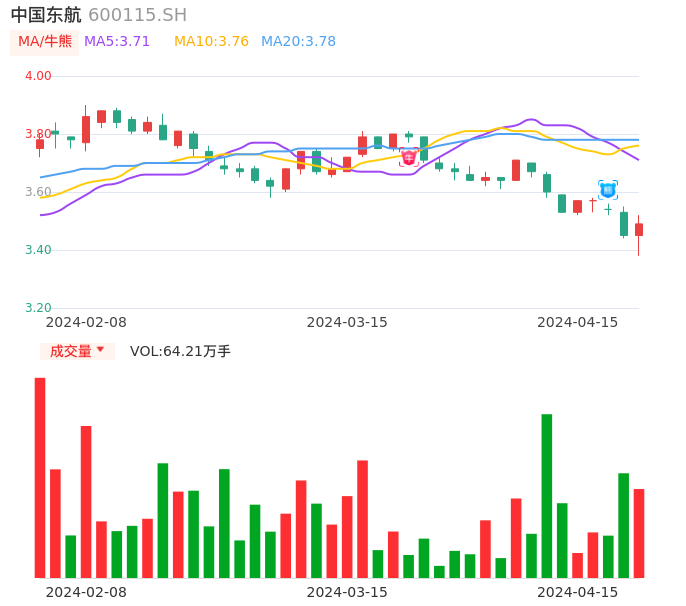Open the 成交量 indicator dropdown
The width and height of the screenshot is (686, 606).
77,351
